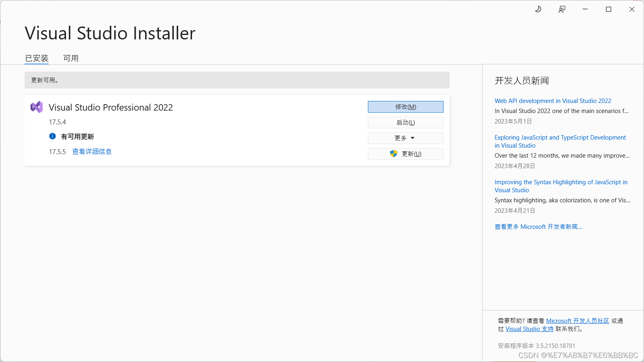Launch Visual Studio via 启动(L) button
Screen dimensions: 644x362
click(x=405, y=122)
